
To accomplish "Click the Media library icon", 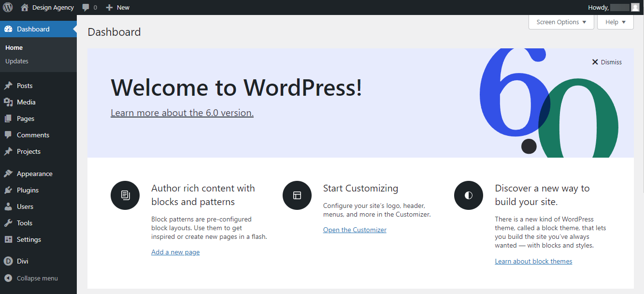I will tap(8, 102).
